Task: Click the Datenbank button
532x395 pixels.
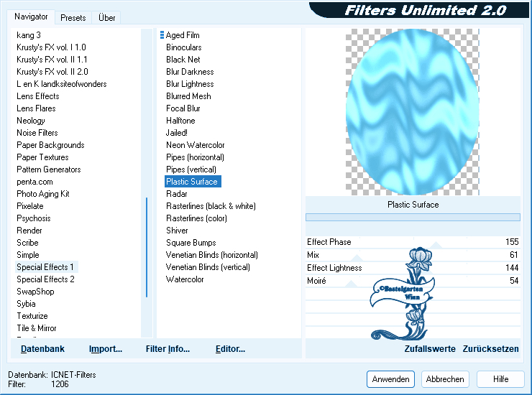Action: pos(42,349)
